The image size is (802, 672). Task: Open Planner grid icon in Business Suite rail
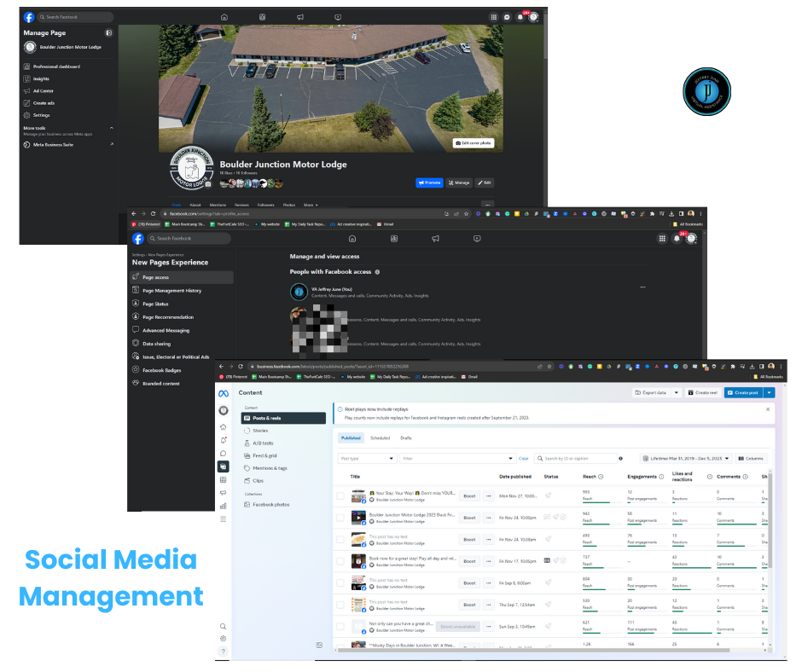tap(223, 480)
